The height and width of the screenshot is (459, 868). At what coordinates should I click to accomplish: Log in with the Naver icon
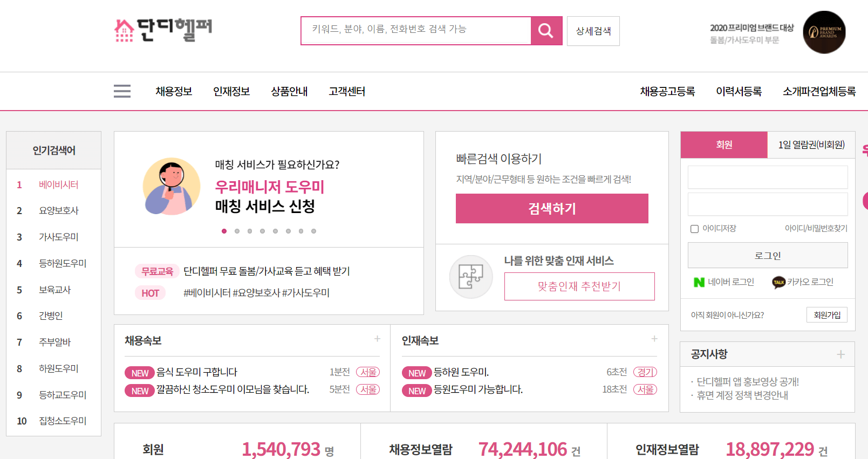click(699, 282)
